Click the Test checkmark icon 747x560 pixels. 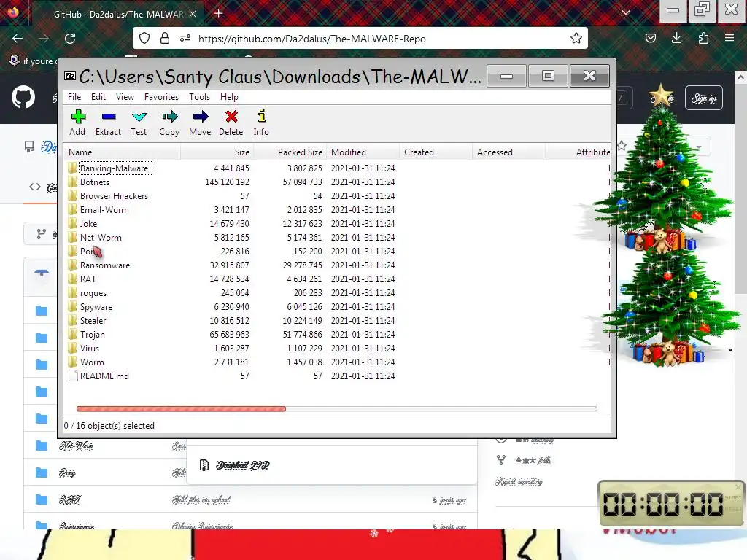tap(139, 117)
